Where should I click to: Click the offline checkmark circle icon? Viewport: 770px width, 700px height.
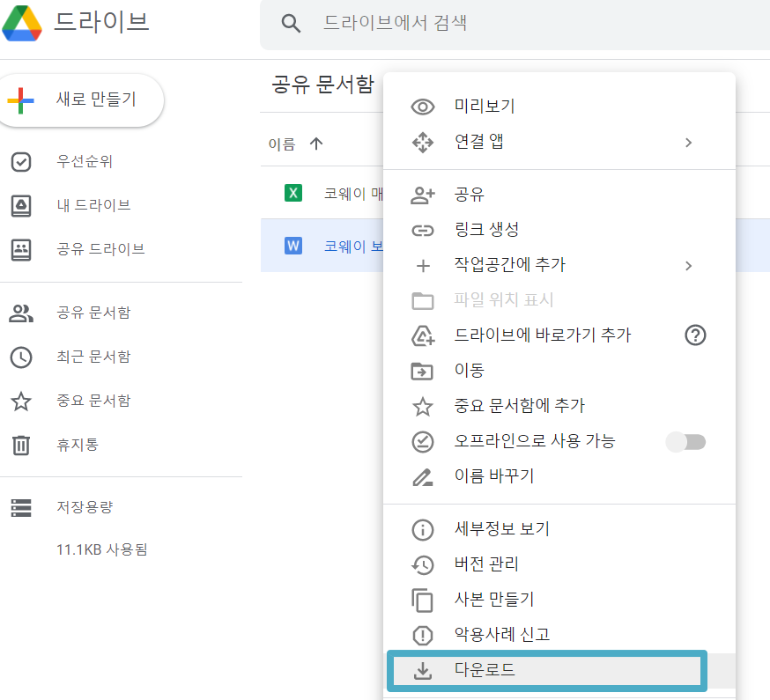[x=423, y=442]
